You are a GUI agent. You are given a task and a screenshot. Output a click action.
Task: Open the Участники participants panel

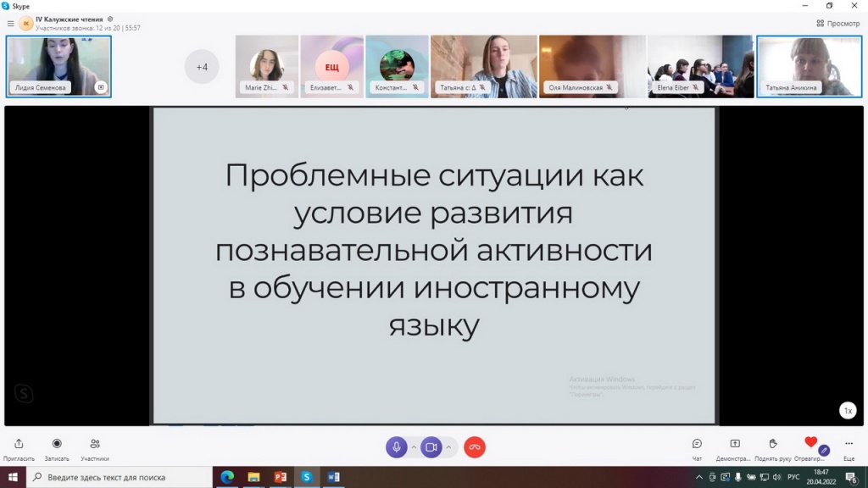click(95, 444)
